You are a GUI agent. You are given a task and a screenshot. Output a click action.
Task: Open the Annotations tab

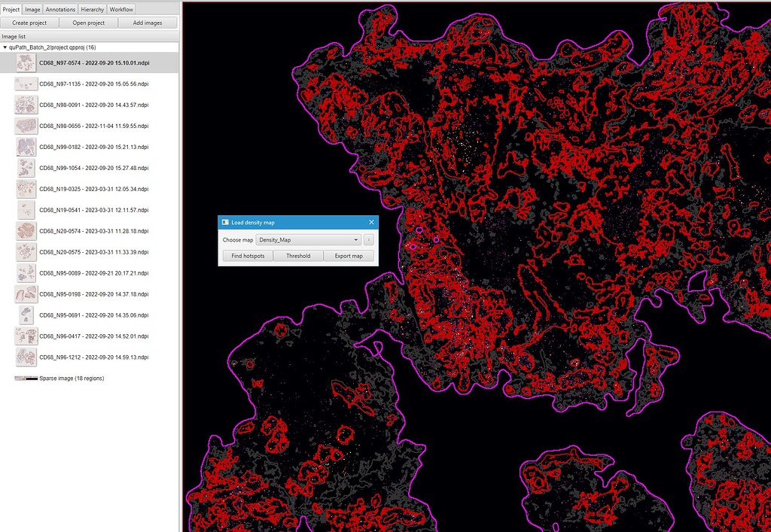59,9
